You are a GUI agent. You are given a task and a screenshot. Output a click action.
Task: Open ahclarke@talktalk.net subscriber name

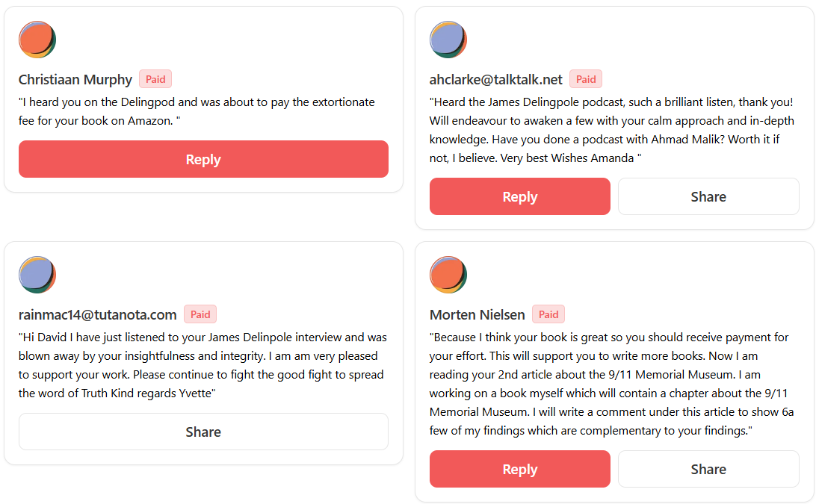495,80
